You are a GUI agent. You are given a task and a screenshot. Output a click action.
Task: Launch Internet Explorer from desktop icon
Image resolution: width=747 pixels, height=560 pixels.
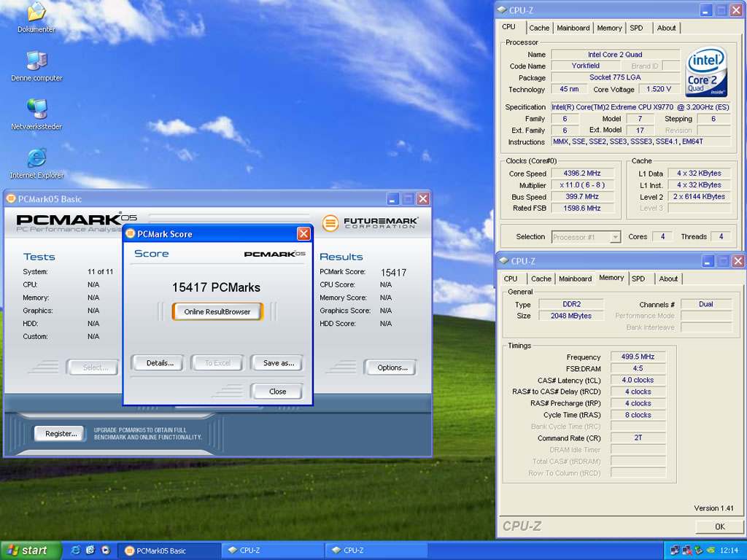pos(36,157)
